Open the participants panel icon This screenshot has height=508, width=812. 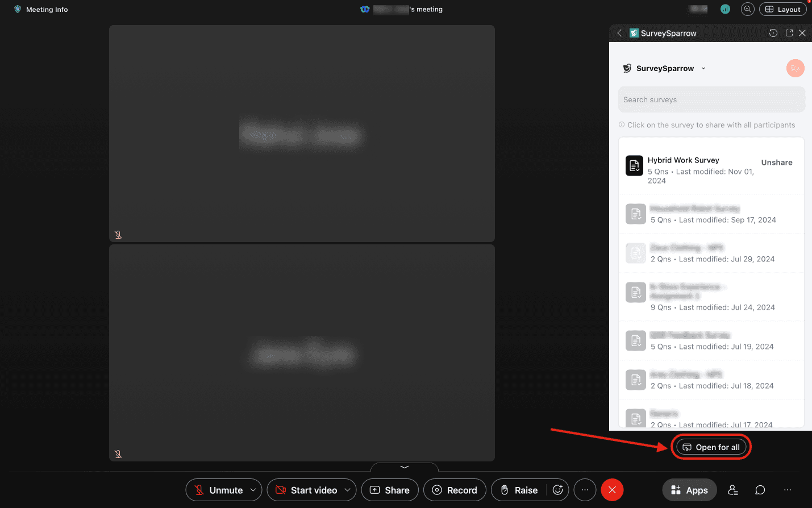coord(733,490)
